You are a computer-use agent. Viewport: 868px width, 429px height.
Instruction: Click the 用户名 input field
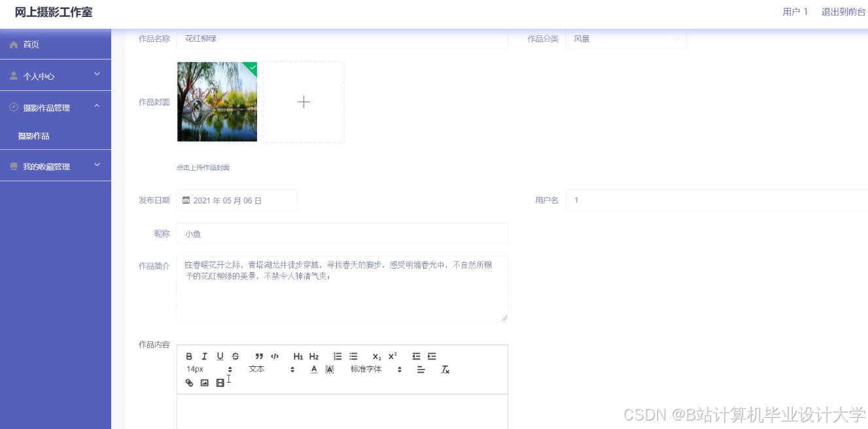(x=716, y=200)
